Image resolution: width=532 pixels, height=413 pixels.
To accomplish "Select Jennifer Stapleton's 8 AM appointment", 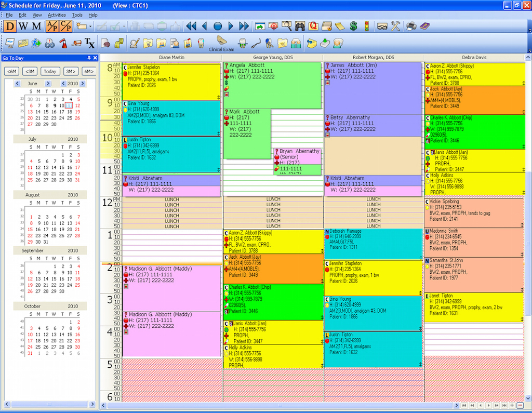I will pos(171,82).
